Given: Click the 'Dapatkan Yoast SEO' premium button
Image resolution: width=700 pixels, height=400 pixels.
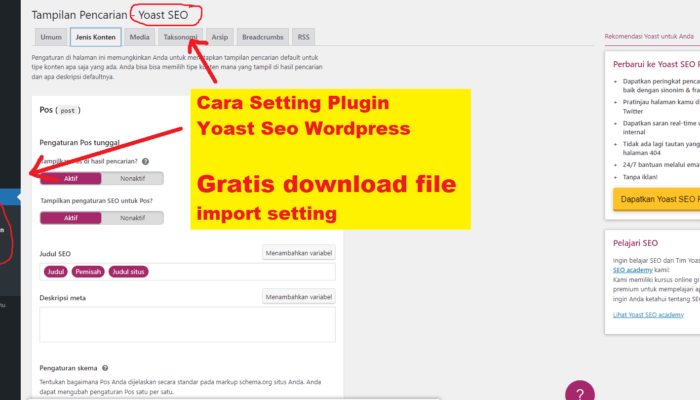Looking at the screenshot, I should [656, 199].
